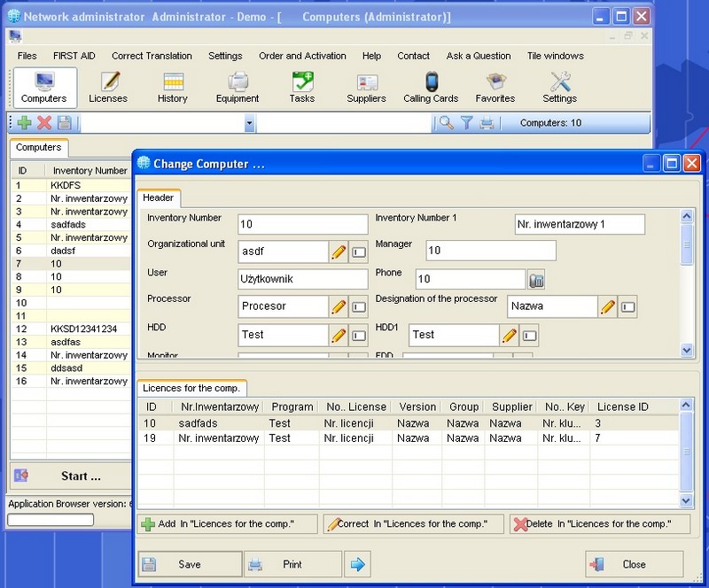Screen dimensions: 709x588
Task: Click down arrow of Header panel scrollbar
Action: [x=686, y=351]
